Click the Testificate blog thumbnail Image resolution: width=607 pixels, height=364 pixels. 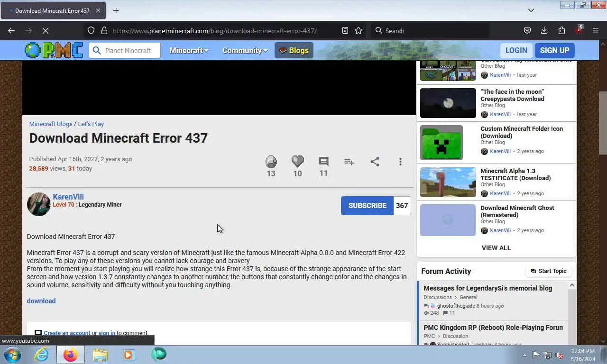(448, 182)
